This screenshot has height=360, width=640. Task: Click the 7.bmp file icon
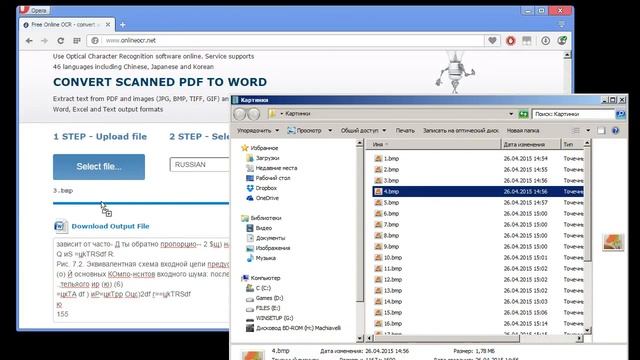378,224
